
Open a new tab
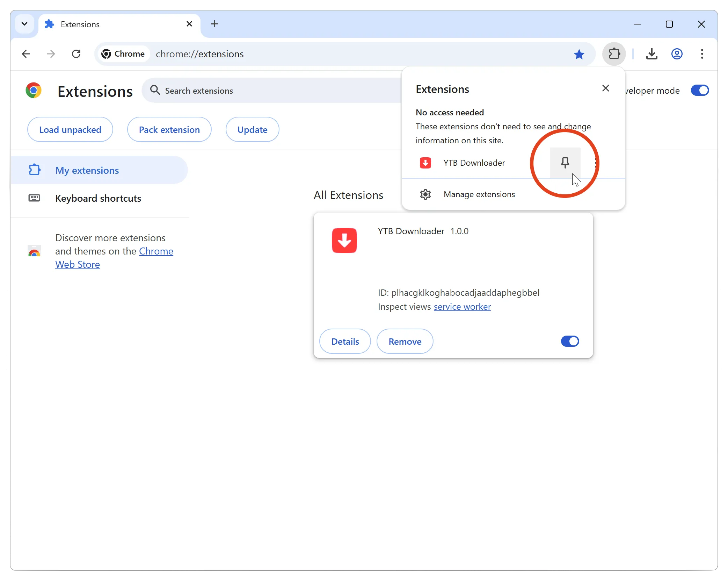214,24
